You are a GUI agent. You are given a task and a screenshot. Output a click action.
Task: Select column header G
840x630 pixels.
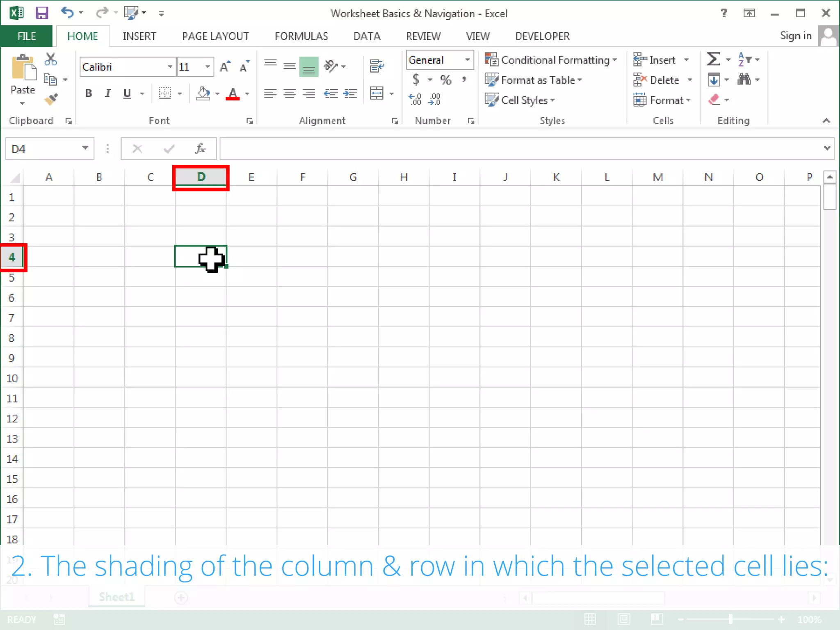[353, 177]
